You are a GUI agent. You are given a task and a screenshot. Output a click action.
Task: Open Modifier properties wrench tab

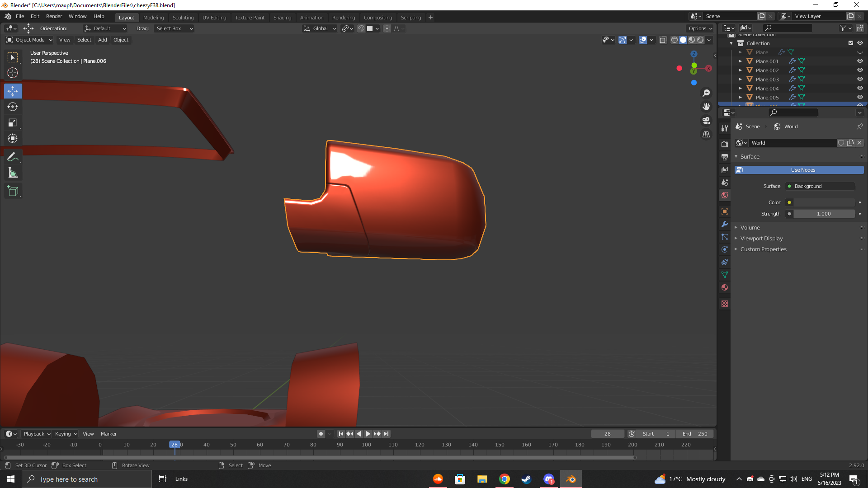(x=725, y=225)
